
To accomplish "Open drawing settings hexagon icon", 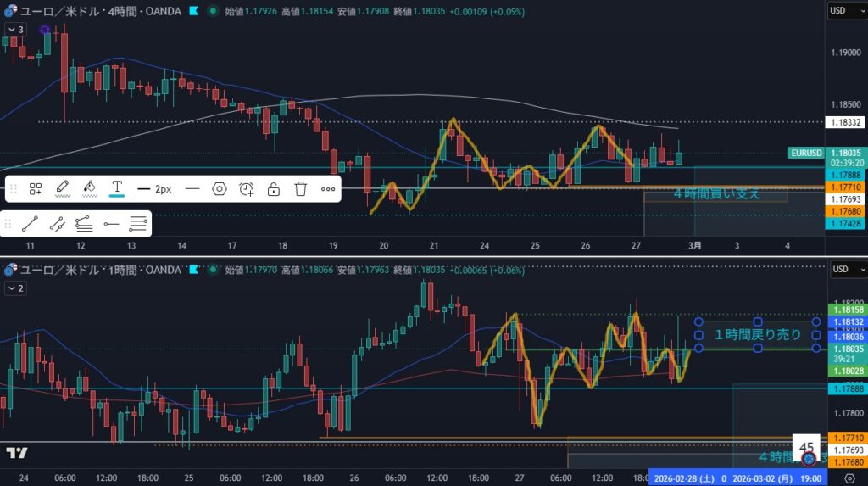I will point(220,188).
